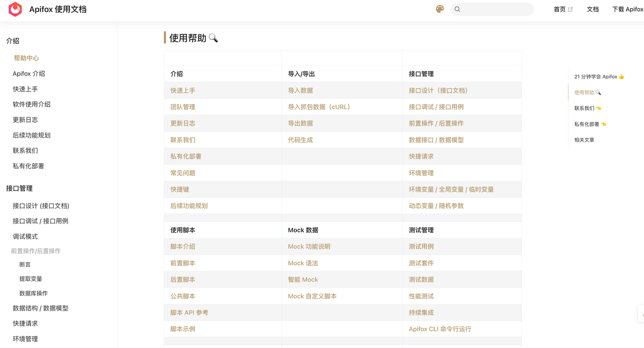Open the 导入抓包数据（cURL）link
Screen dimensions: 644x348
click(319, 107)
